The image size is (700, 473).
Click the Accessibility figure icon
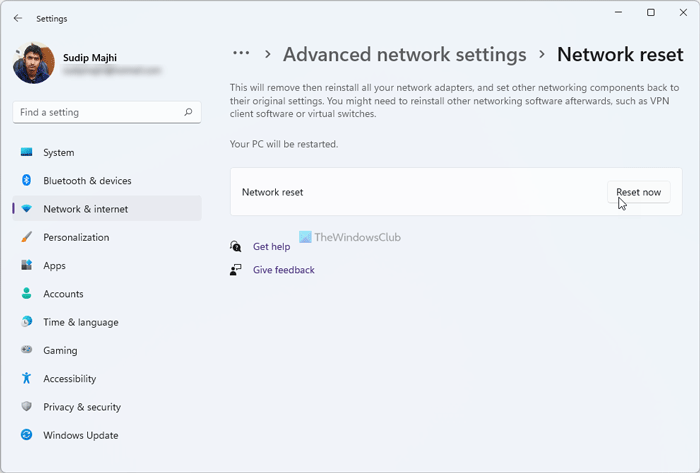tap(26, 379)
